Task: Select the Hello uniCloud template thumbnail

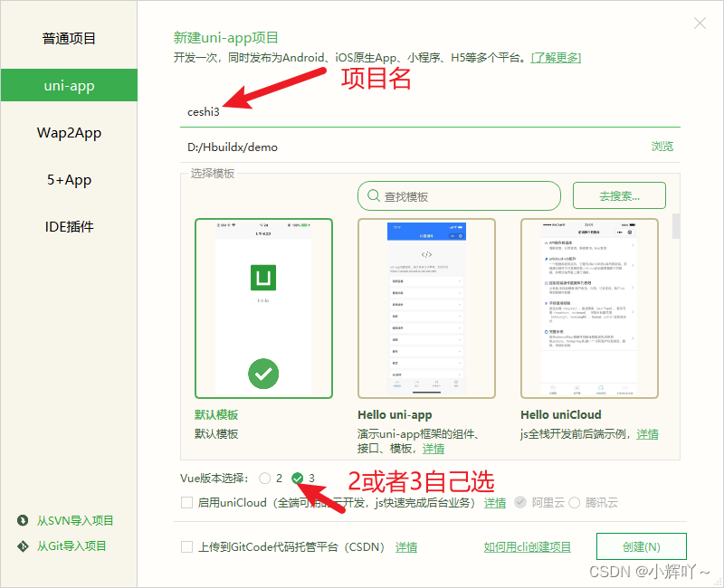Action: click(x=589, y=308)
